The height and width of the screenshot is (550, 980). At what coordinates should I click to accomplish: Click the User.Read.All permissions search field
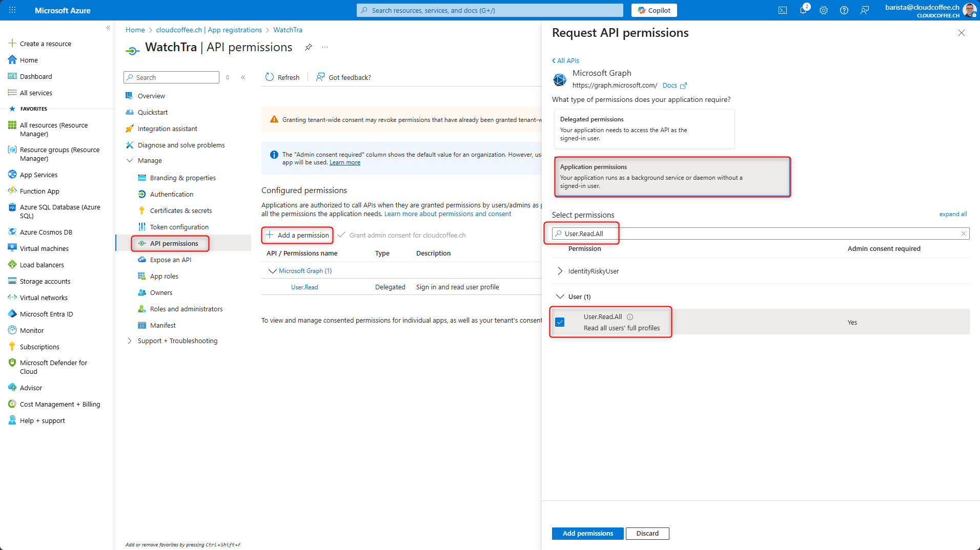click(x=759, y=234)
